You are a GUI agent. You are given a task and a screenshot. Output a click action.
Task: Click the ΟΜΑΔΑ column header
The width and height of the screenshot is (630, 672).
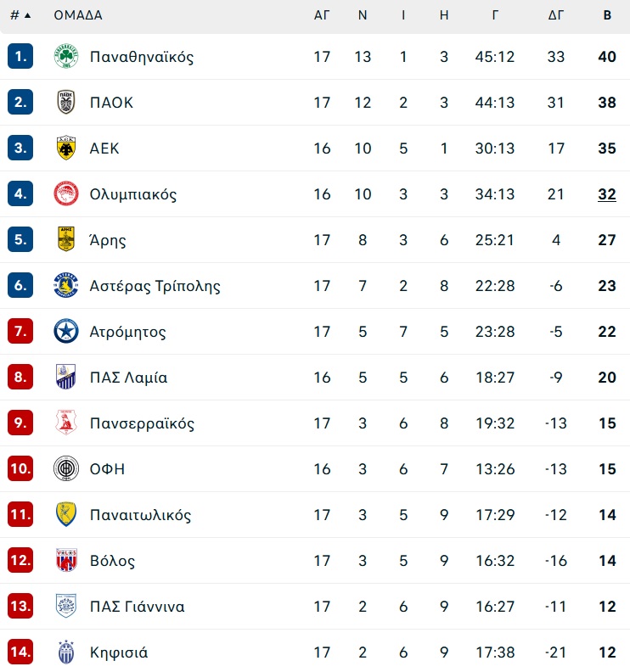click(78, 15)
